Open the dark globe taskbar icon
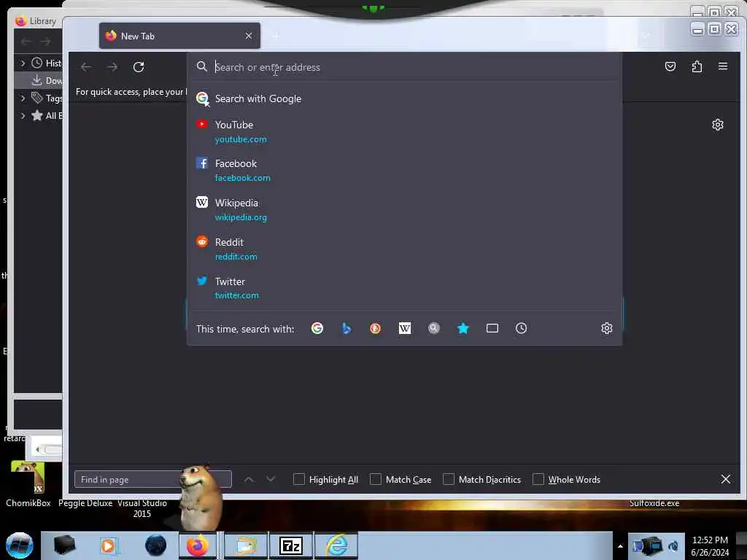The height and width of the screenshot is (560, 747). pos(156,545)
